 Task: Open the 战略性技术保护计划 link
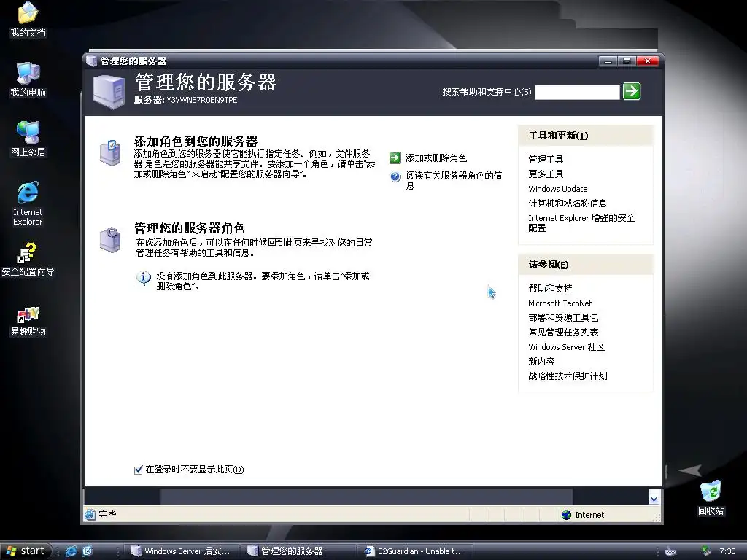pyautogui.click(x=568, y=376)
